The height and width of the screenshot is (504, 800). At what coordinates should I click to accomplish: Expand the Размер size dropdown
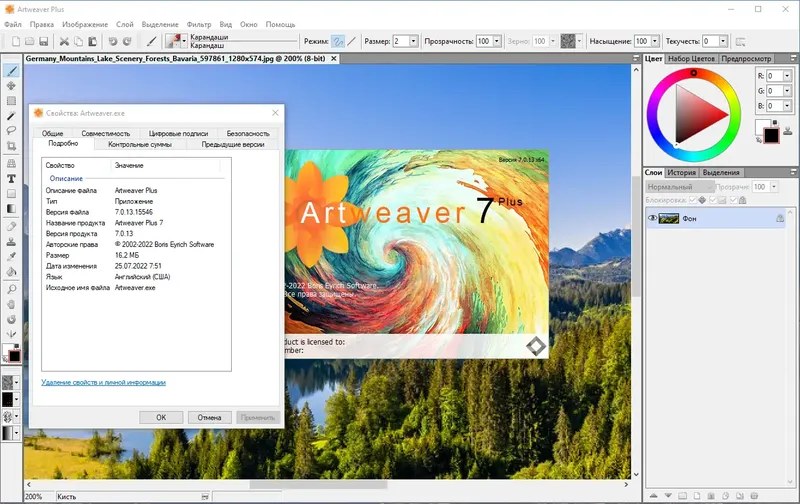click(x=413, y=41)
